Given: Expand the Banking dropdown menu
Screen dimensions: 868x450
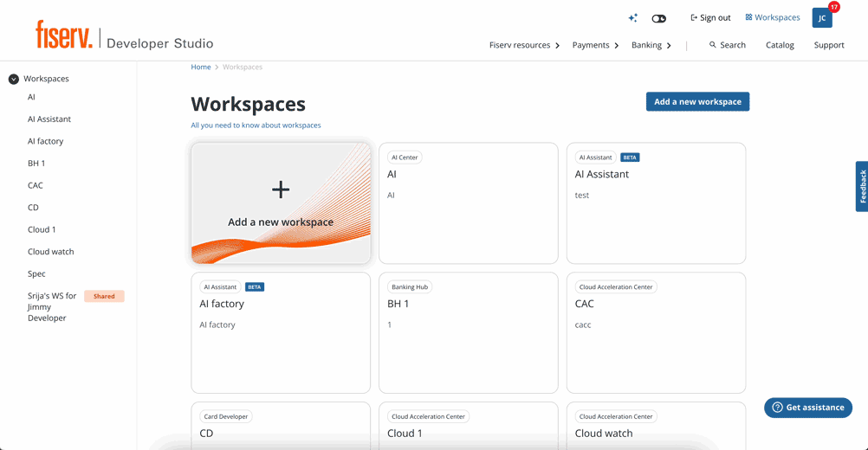Looking at the screenshot, I should [x=651, y=45].
